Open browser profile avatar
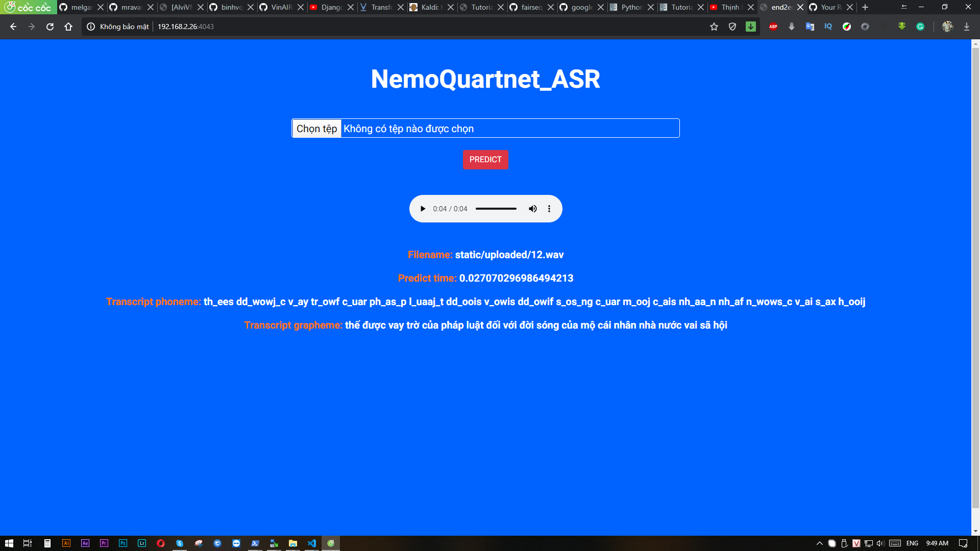 [x=948, y=27]
